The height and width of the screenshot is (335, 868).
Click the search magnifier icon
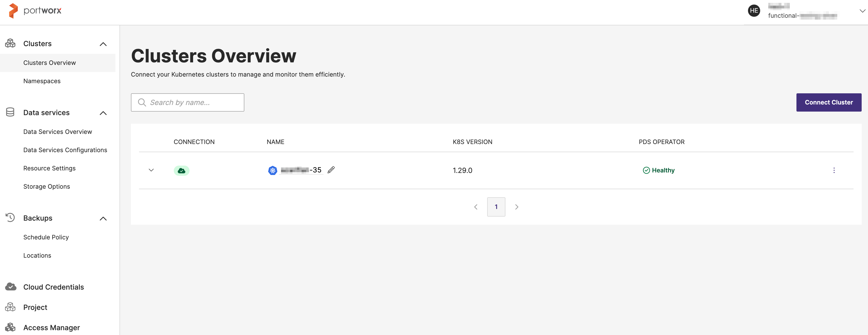(x=142, y=102)
